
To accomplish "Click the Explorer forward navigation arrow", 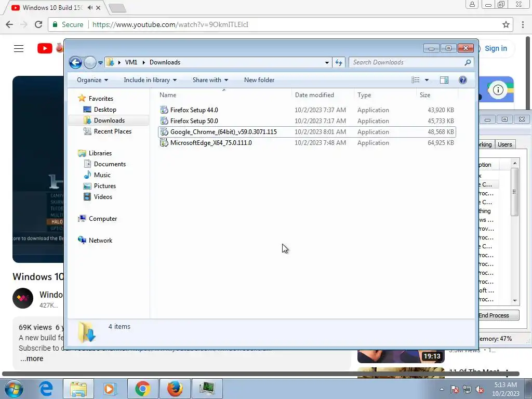I will click(x=90, y=62).
